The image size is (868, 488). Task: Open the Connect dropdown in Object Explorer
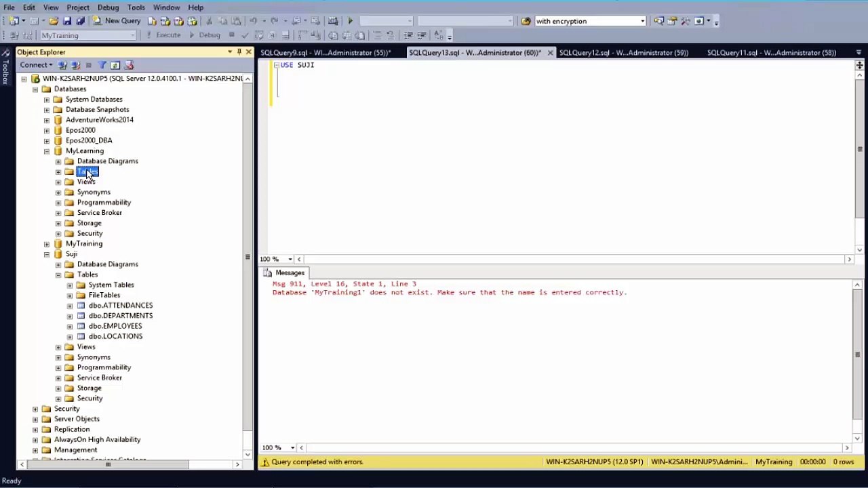click(x=36, y=65)
